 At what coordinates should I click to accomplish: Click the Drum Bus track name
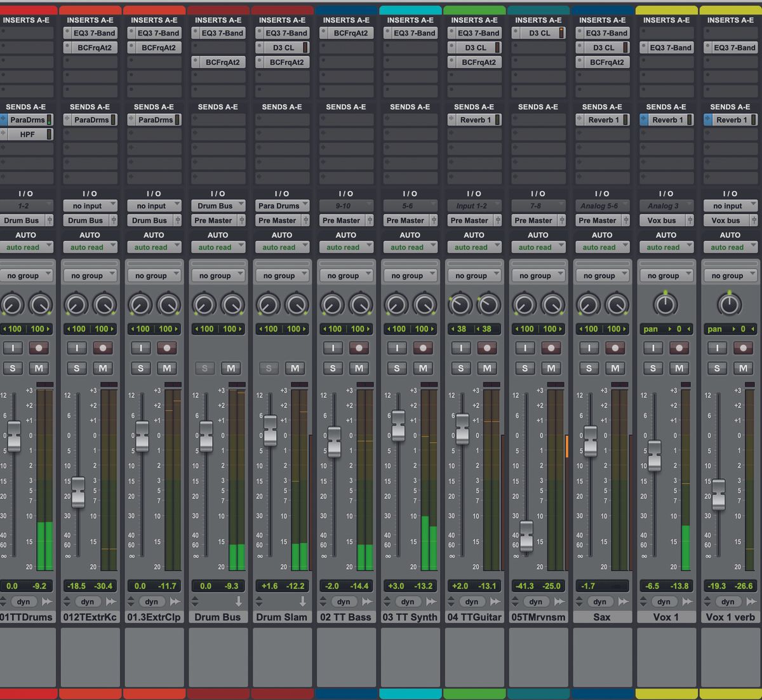(x=218, y=617)
